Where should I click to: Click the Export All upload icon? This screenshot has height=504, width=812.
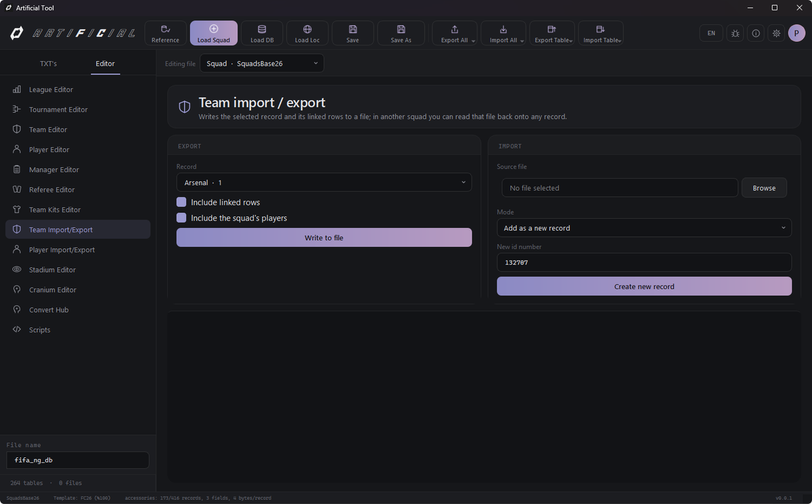coord(454,29)
